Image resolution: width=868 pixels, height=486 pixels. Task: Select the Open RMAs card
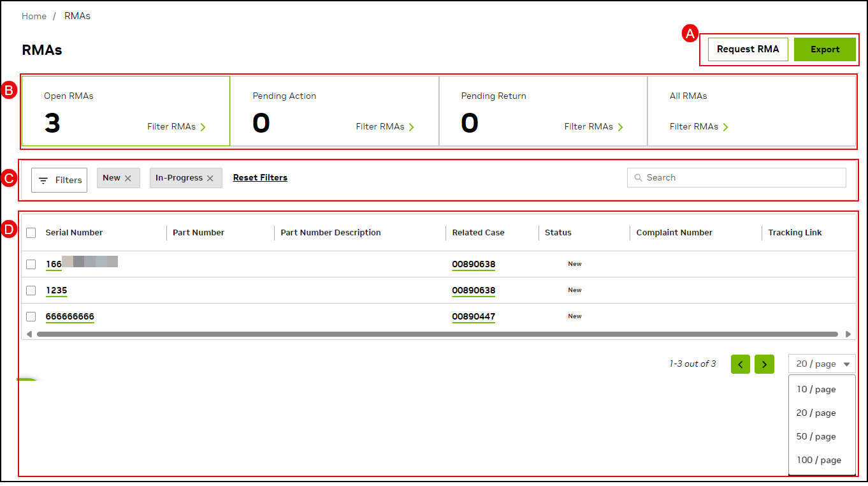[x=126, y=111]
